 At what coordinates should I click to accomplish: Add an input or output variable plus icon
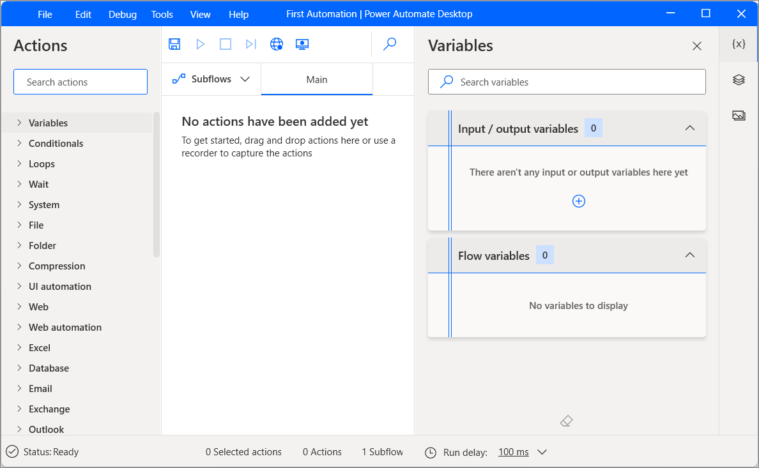(578, 201)
